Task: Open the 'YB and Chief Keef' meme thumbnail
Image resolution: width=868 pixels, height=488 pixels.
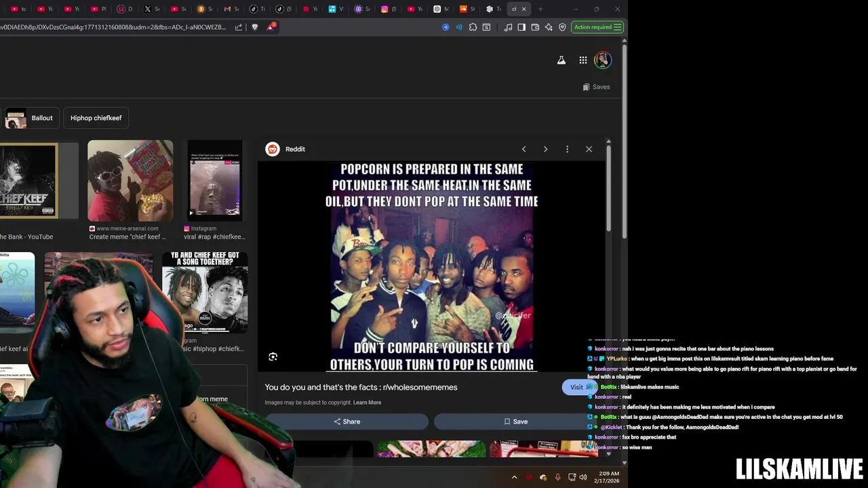Action: (205, 293)
